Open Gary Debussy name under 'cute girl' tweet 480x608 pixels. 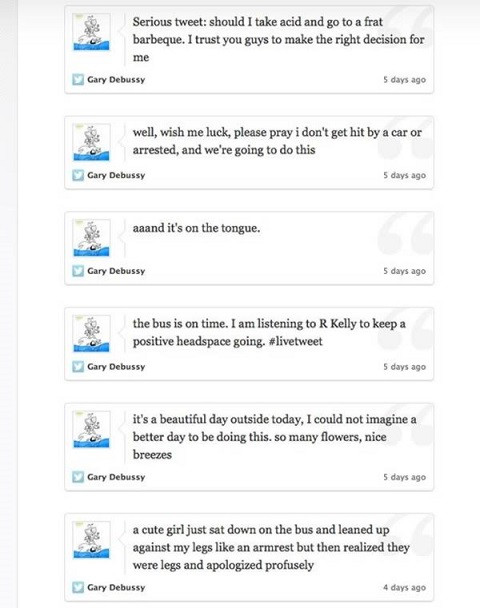click(116, 587)
